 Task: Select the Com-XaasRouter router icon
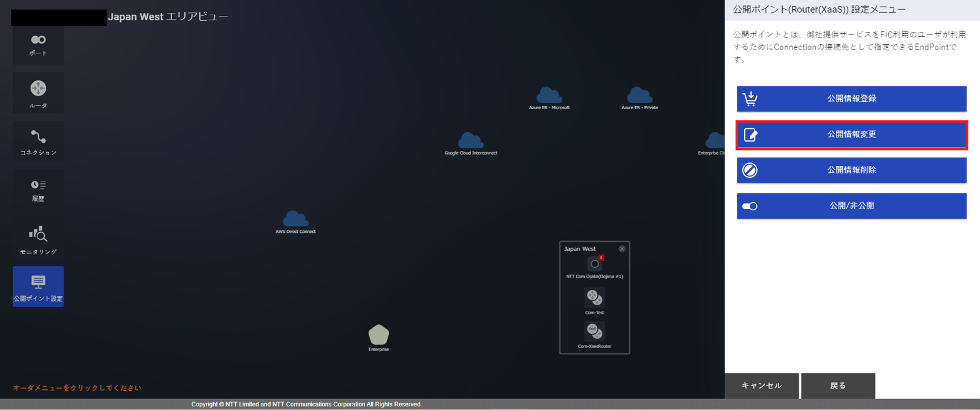tap(594, 332)
